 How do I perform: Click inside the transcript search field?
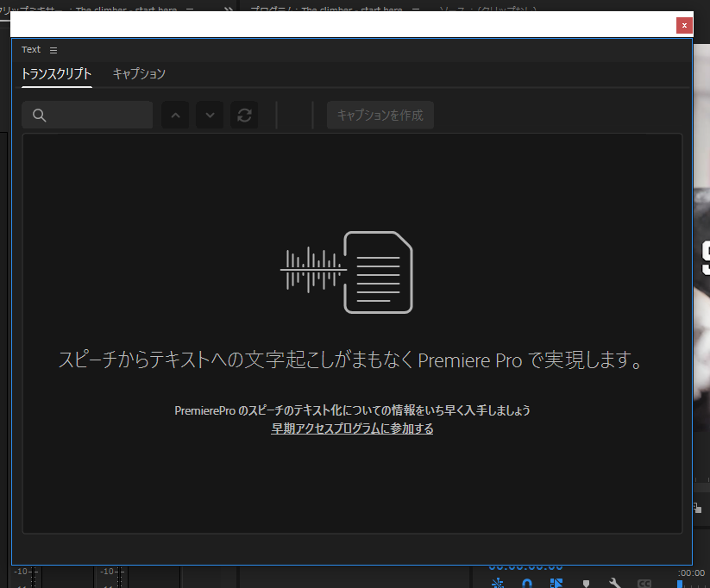(95, 115)
